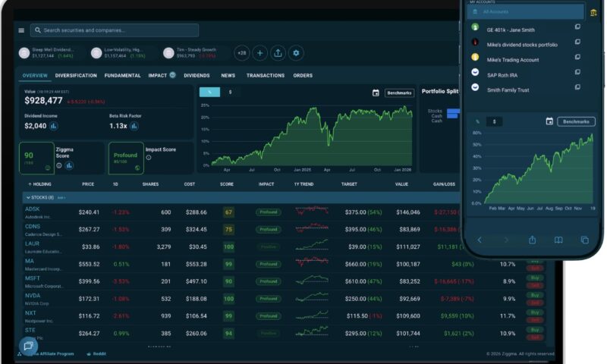Tap the phone browser share icon
This screenshot has height=364, width=607.
(533, 240)
